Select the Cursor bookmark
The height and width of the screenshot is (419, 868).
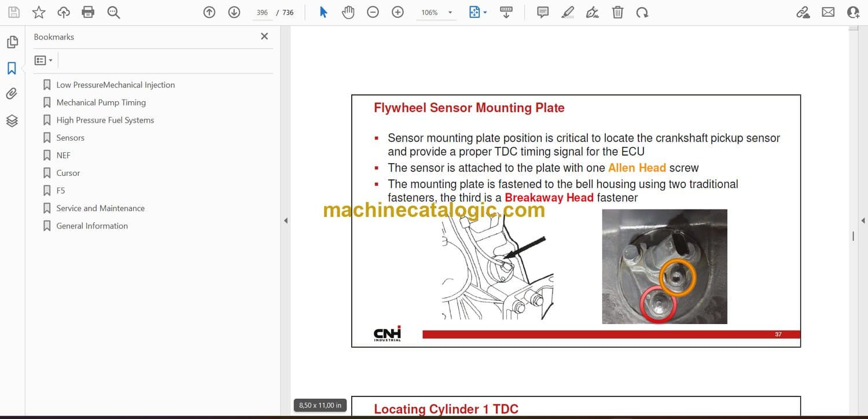pyautogui.click(x=68, y=173)
